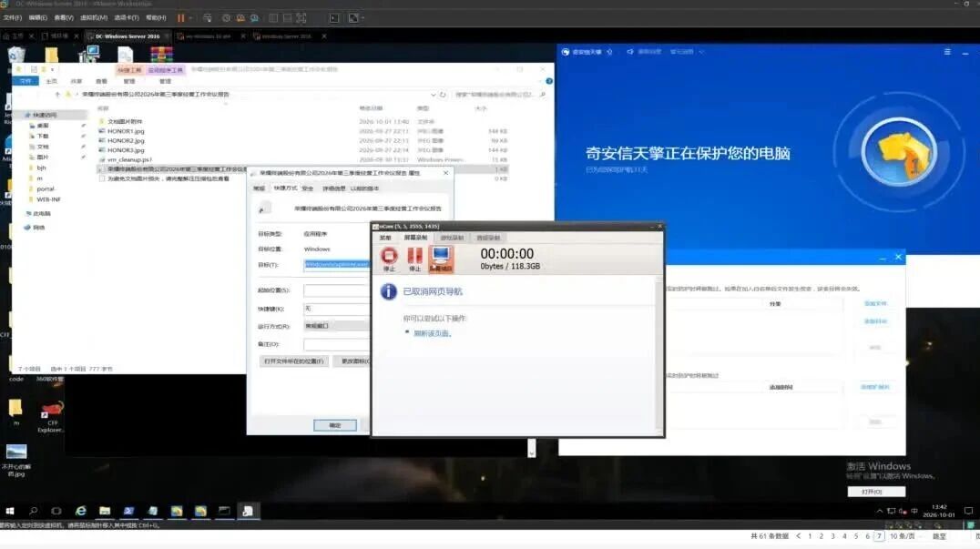
Task: Open 菜单 tab in oCam
Action: [x=385, y=238]
